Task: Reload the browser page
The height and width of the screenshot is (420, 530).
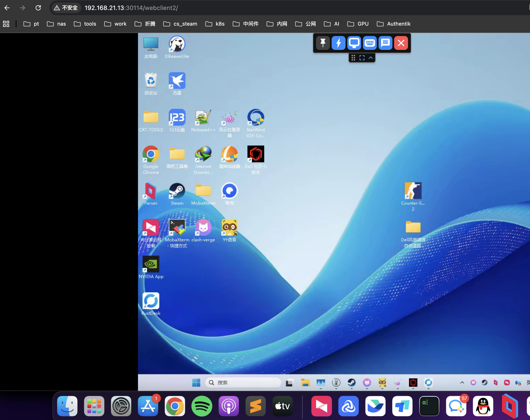Action: tap(38, 8)
